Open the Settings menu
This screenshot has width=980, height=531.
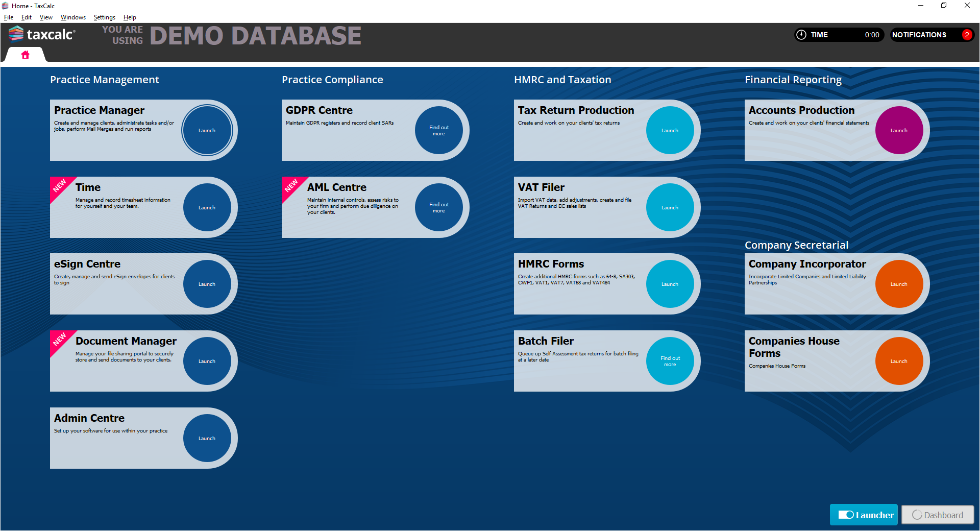[104, 17]
